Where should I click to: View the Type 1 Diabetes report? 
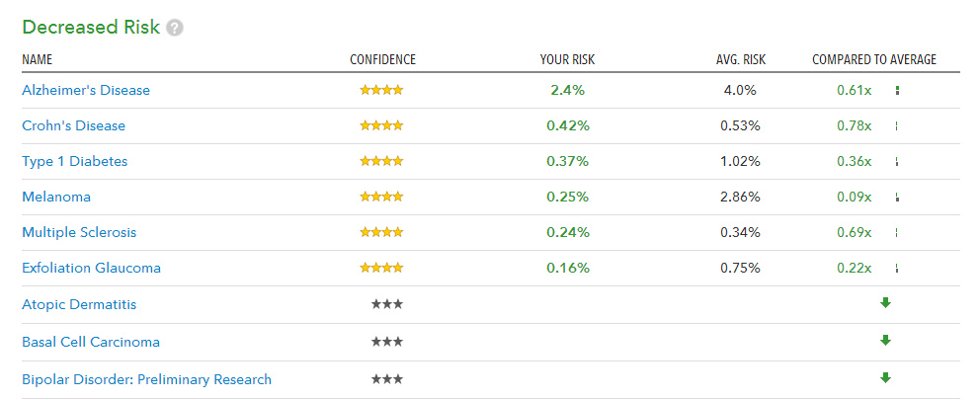pos(75,161)
